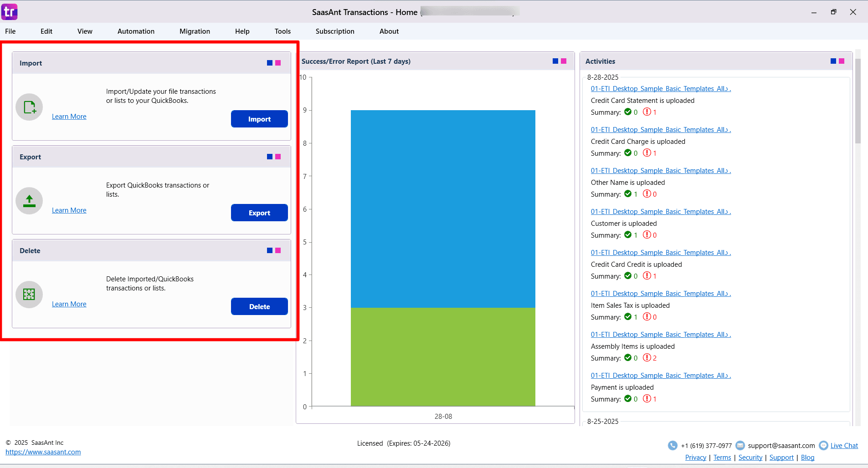Click the 8-25-2025 date heading in Activities
868x468 pixels.
tap(603, 422)
